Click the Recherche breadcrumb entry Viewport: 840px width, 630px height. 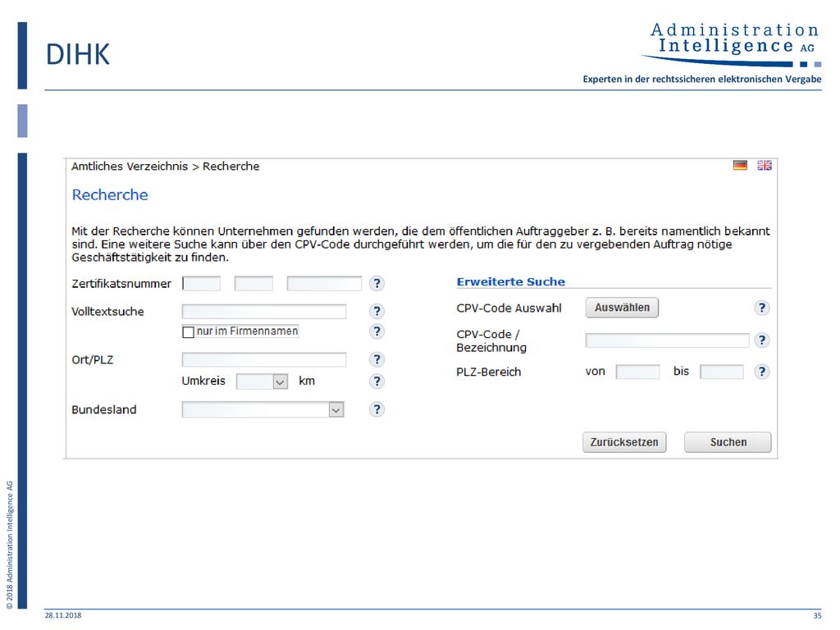click(x=231, y=167)
